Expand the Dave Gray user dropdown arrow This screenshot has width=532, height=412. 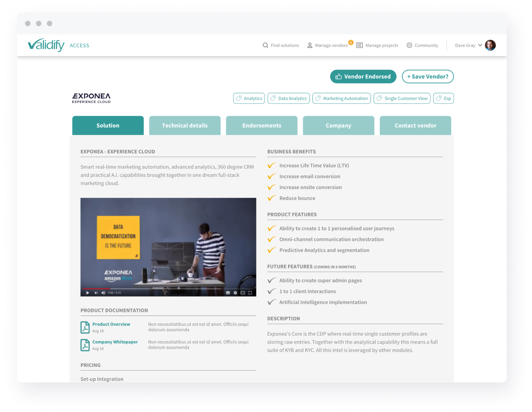click(480, 45)
